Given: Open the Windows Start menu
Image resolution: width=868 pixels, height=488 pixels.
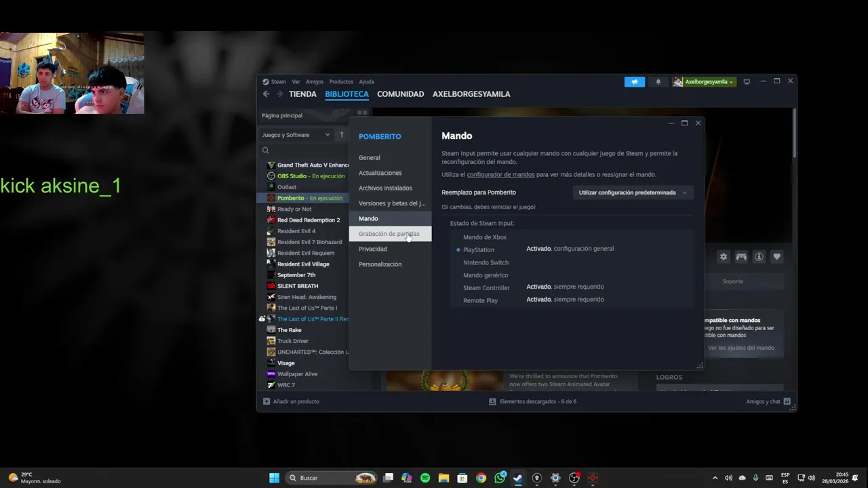Looking at the screenshot, I should point(274,478).
